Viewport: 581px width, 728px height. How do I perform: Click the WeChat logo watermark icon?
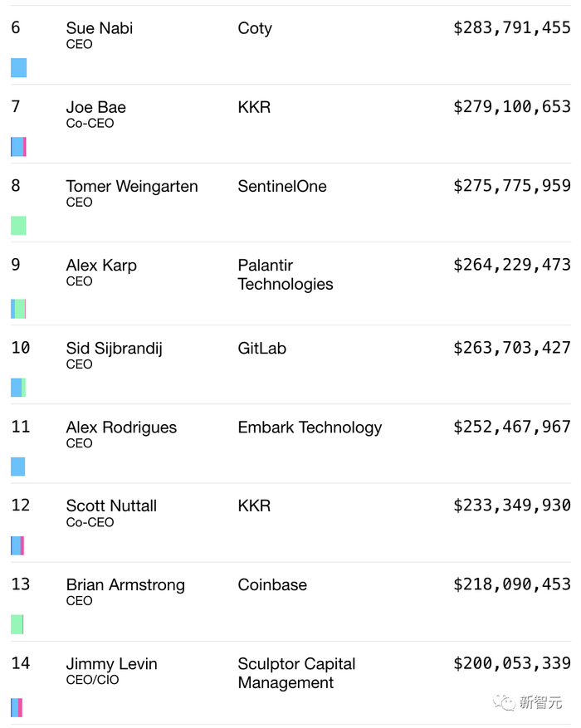pyautogui.click(x=504, y=703)
